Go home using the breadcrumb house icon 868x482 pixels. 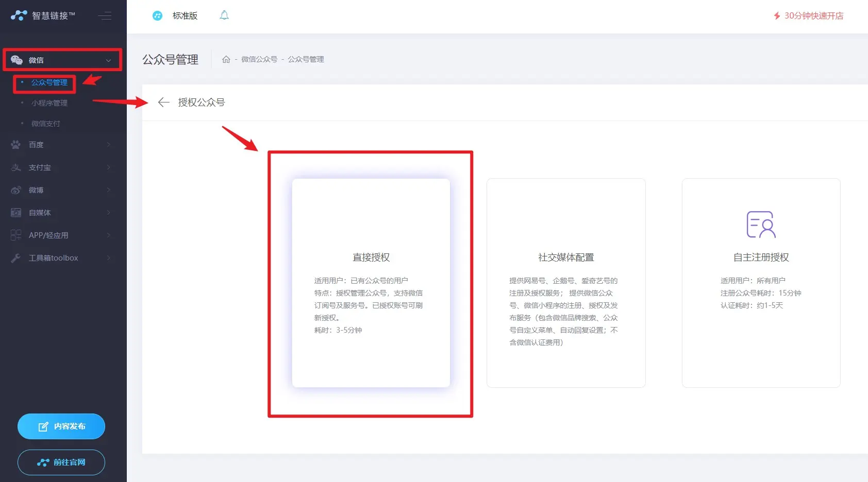pos(226,59)
